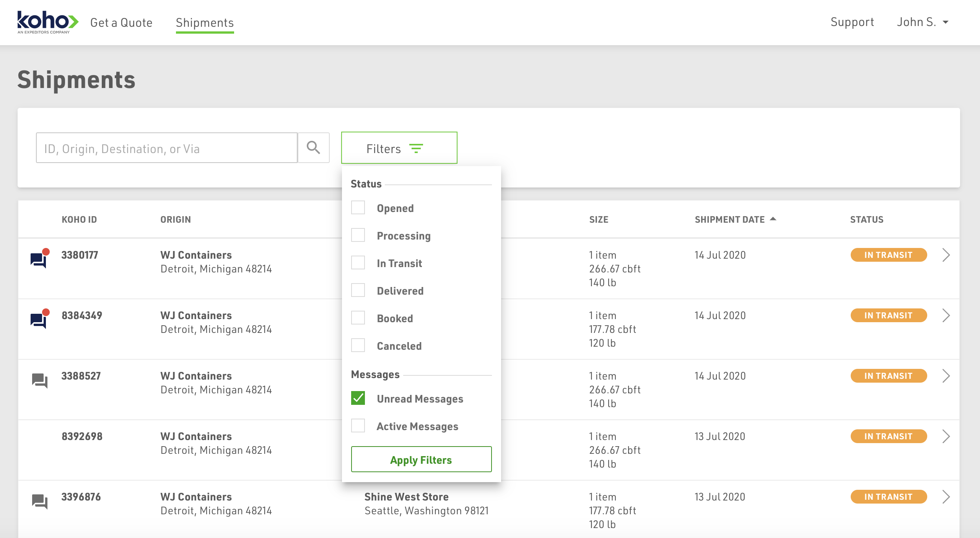Open shipment 8392698 via its row chevron
This screenshot has width=980, height=538.
point(946,437)
